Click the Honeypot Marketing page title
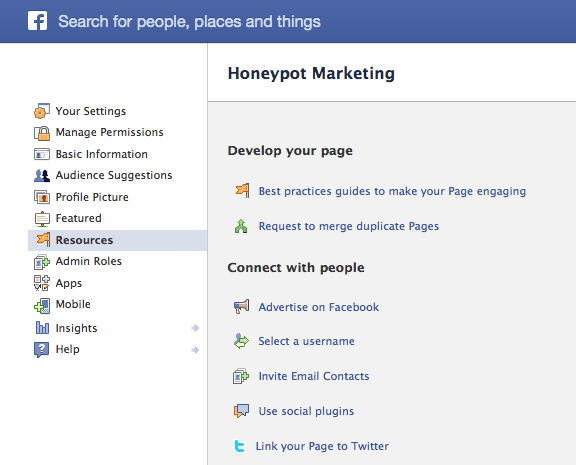 click(311, 73)
